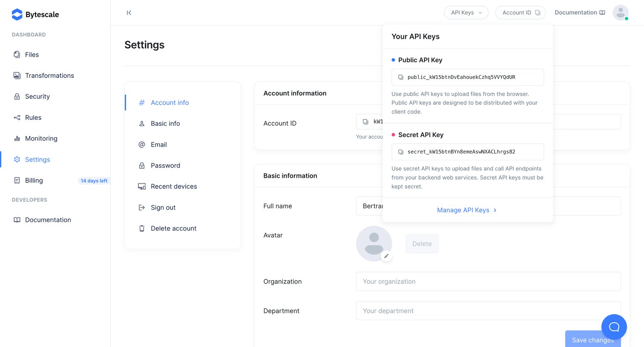The width and height of the screenshot is (644, 347).
Task: Click the Monitoring bar chart icon
Action: 17,139
